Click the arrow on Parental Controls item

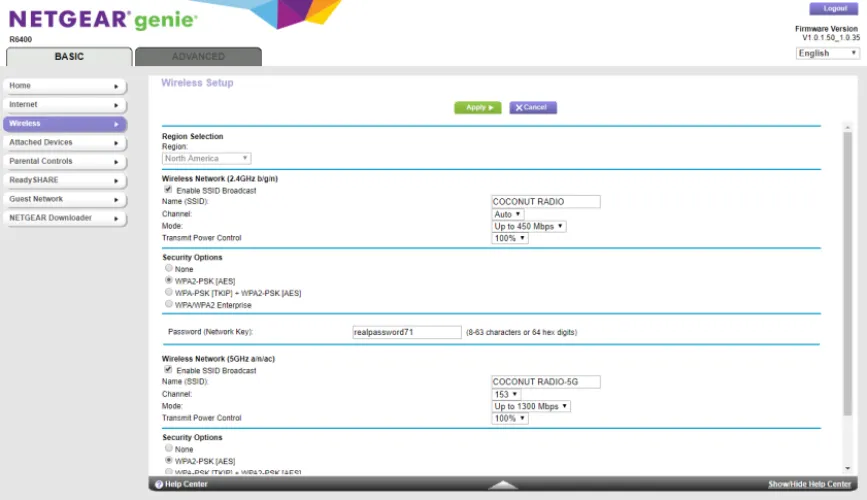116,162
